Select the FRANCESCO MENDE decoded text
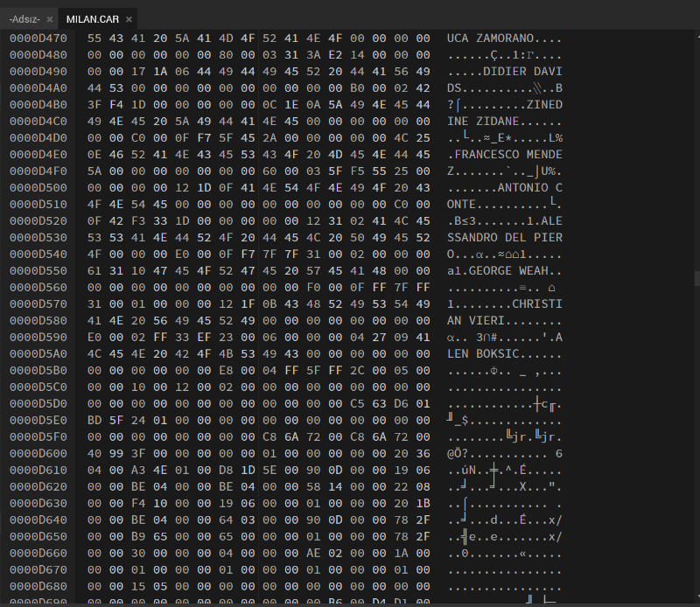Screen dimensions: 700x607 (x=507, y=155)
